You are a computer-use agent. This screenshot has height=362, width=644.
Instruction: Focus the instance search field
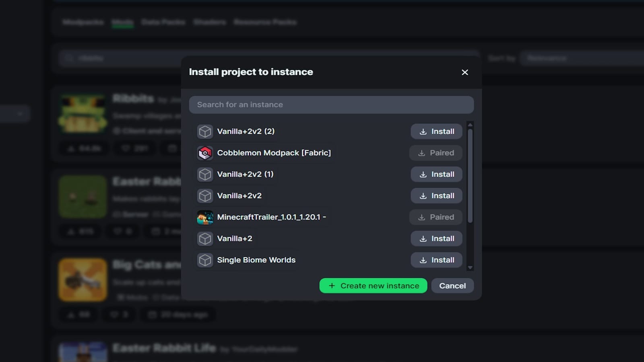pyautogui.click(x=331, y=105)
